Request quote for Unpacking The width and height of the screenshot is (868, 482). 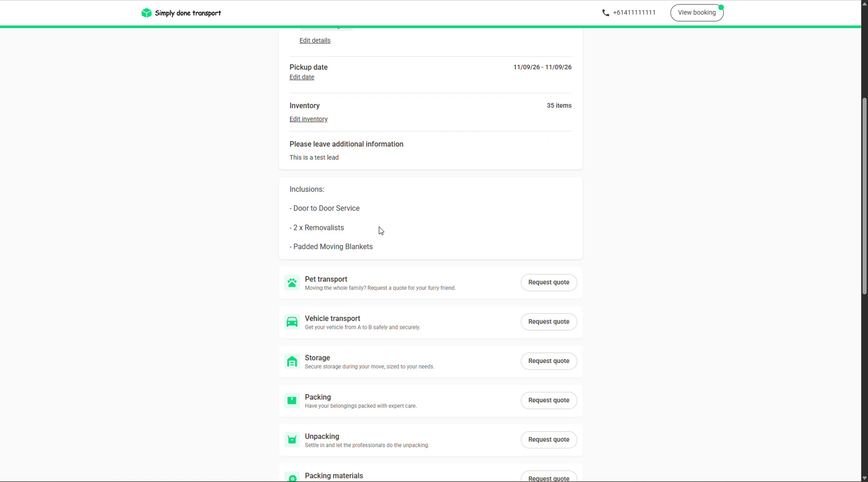coord(549,440)
